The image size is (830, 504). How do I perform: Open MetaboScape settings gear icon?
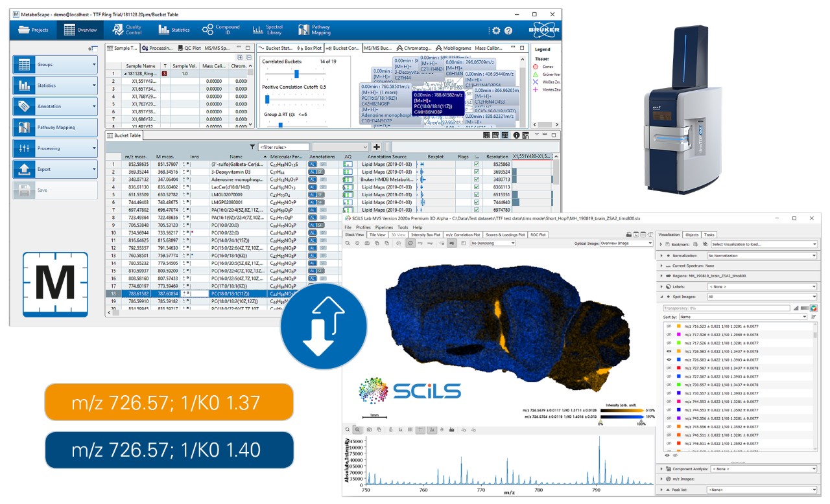[496, 30]
